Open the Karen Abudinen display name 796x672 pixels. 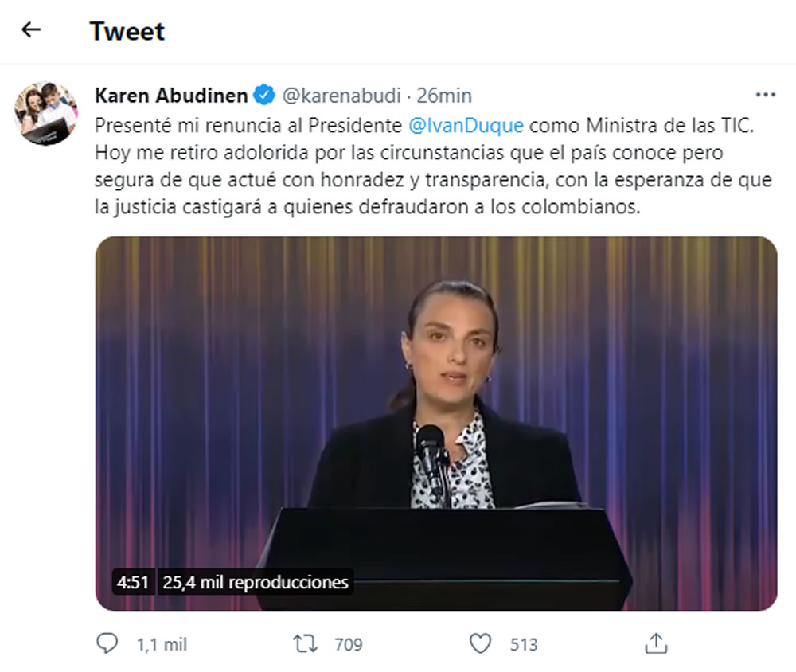coord(171,96)
